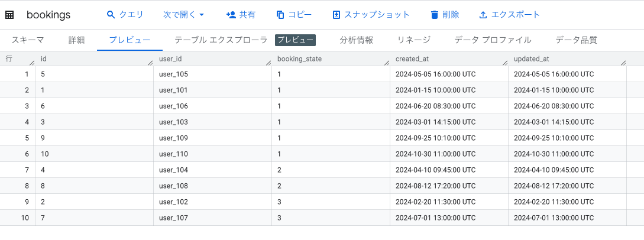Switch to the スキーマ tab
Screen dimensions: 644x240
[28, 40]
